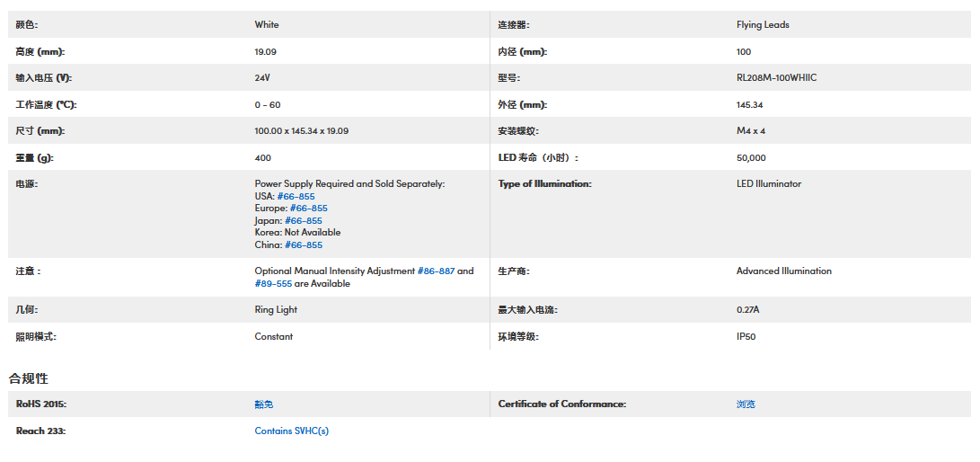Click height value 19.09
Image resolution: width=980 pixels, height=462 pixels.
point(266,52)
